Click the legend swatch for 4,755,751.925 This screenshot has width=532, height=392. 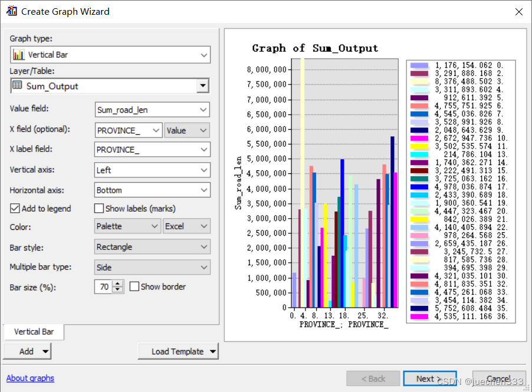click(x=419, y=106)
